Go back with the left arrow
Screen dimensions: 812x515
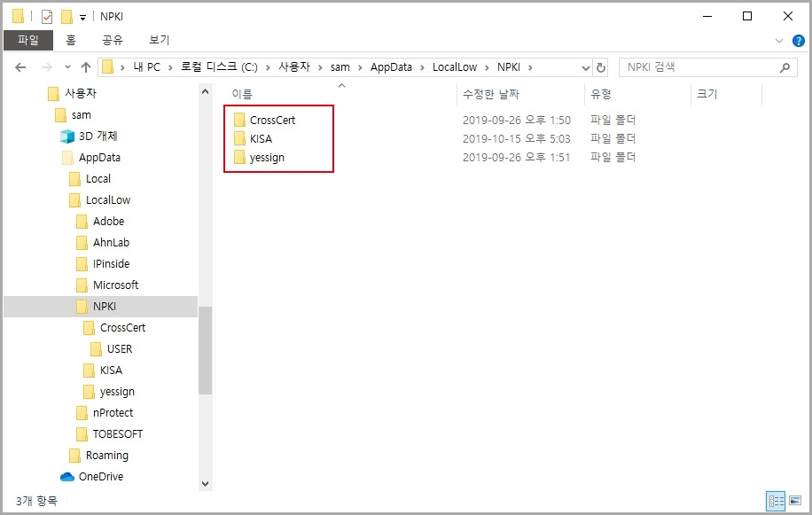[x=20, y=67]
